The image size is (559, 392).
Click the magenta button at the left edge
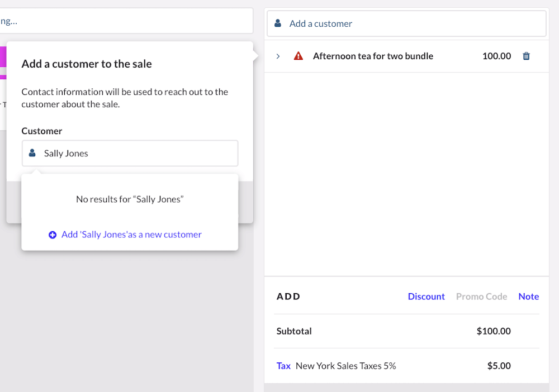(3, 56)
